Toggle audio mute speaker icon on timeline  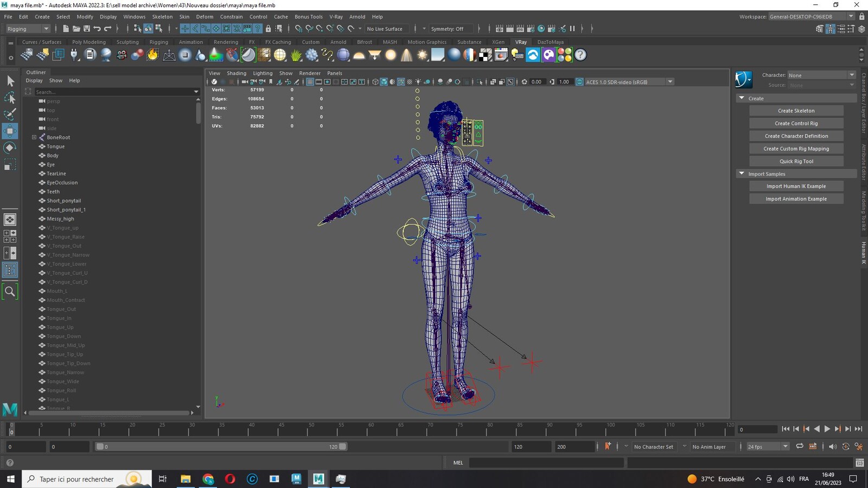click(x=833, y=446)
